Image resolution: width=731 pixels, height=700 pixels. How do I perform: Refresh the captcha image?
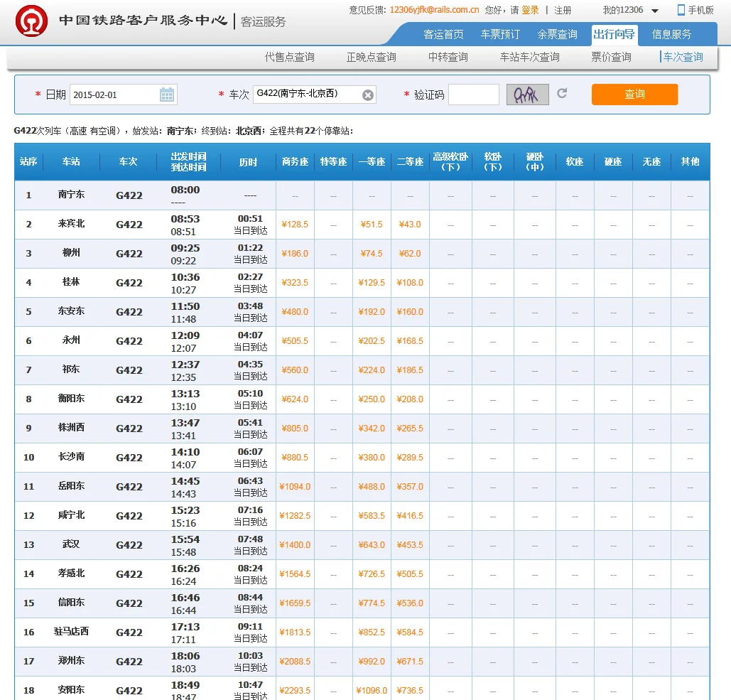(562, 93)
